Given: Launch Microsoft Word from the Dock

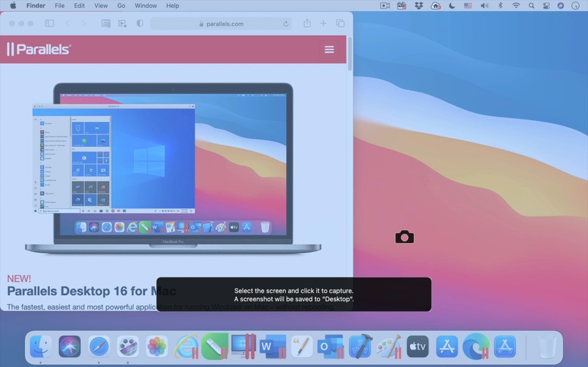Looking at the screenshot, I should coord(272,347).
